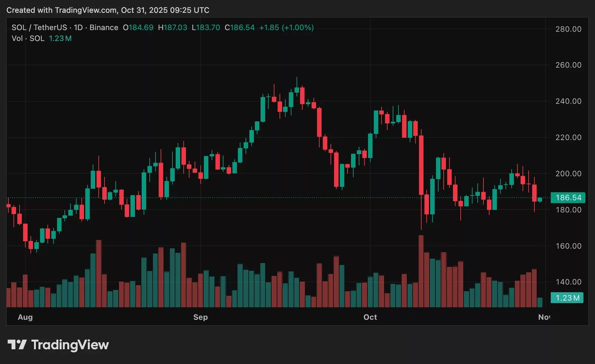Click the open price value 184.69

pos(141,28)
